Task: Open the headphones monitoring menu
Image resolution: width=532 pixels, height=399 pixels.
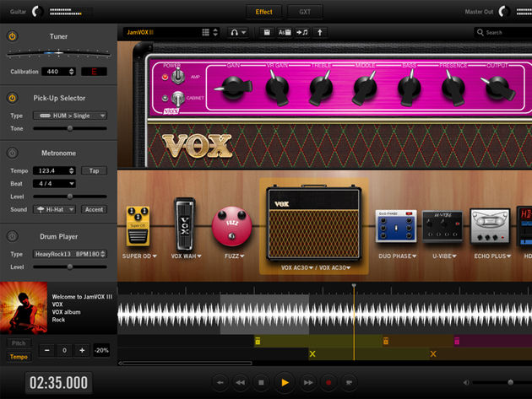Action: click(238, 32)
